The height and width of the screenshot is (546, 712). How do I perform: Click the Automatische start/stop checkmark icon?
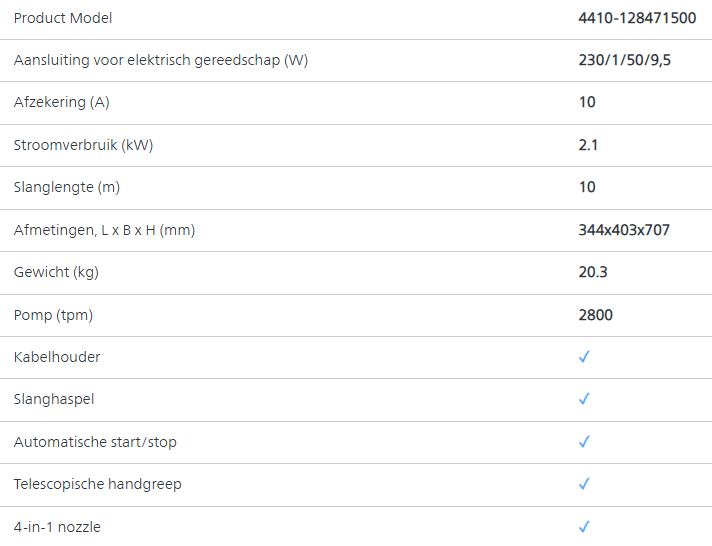click(x=584, y=442)
